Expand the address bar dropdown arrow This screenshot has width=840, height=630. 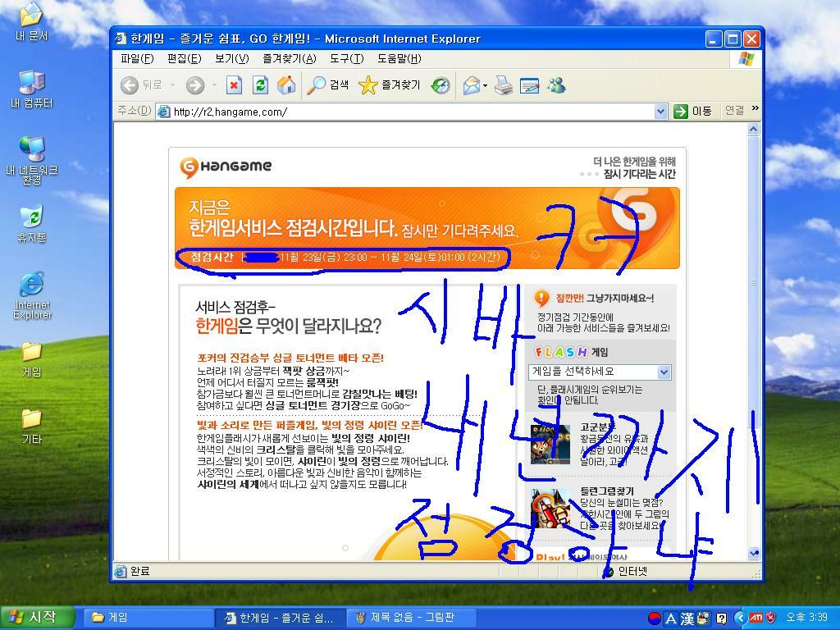(x=660, y=112)
